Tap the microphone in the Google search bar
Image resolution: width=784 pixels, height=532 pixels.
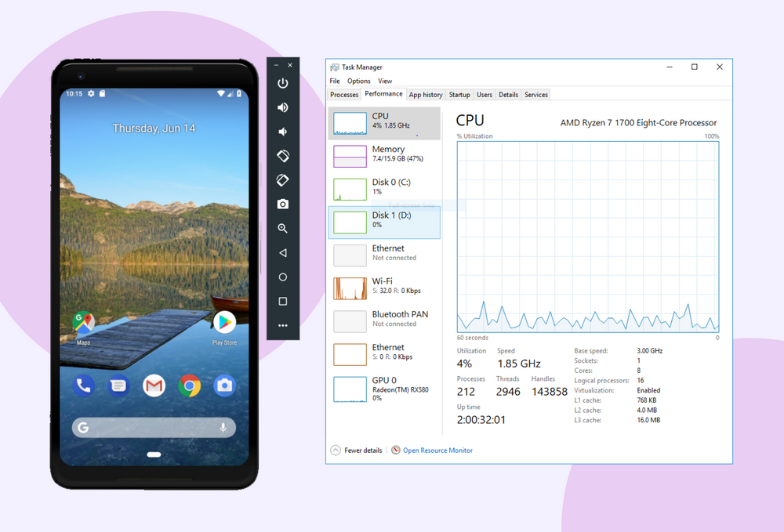[x=222, y=427]
